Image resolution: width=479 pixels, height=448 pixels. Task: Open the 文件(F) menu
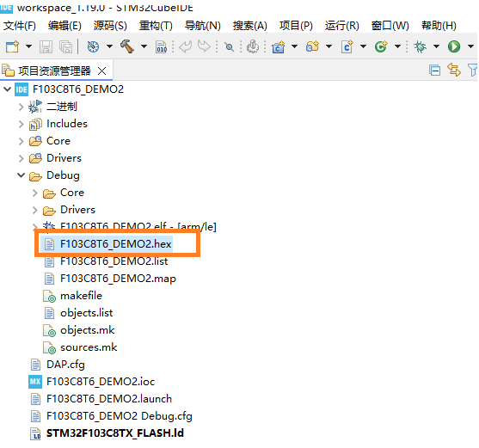pyautogui.click(x=20, y=26)
